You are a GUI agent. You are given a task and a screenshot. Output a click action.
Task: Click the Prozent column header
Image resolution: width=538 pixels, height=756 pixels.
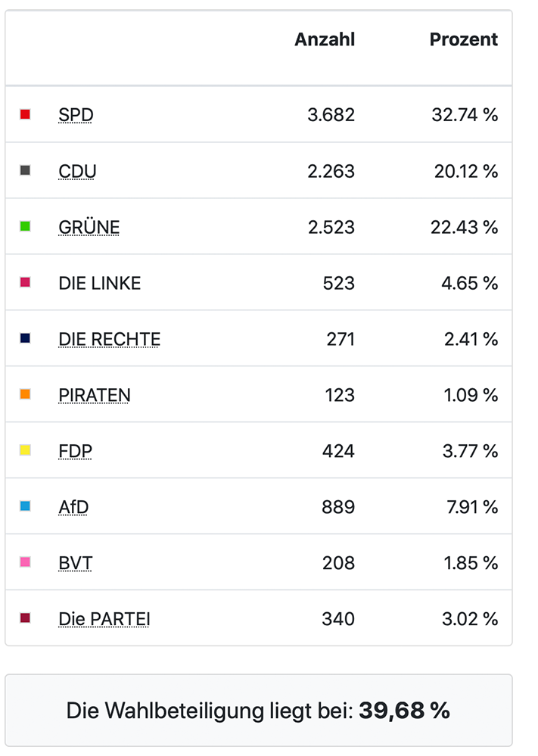464,39
